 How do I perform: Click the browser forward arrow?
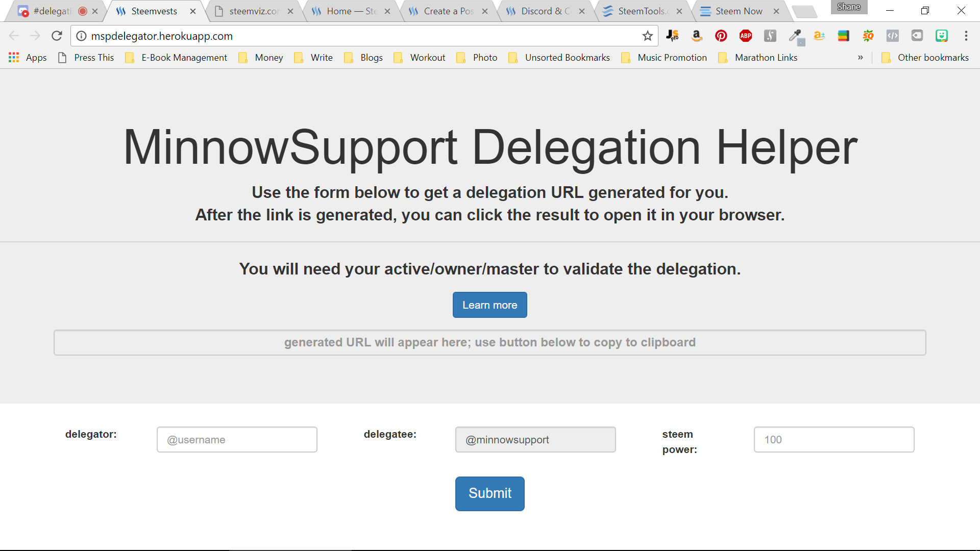(x=35, y=36)
